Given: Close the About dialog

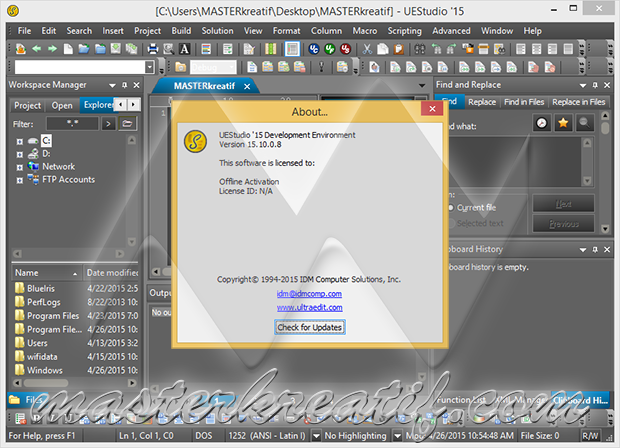Looking at the screenshot, I should (432, 108).
